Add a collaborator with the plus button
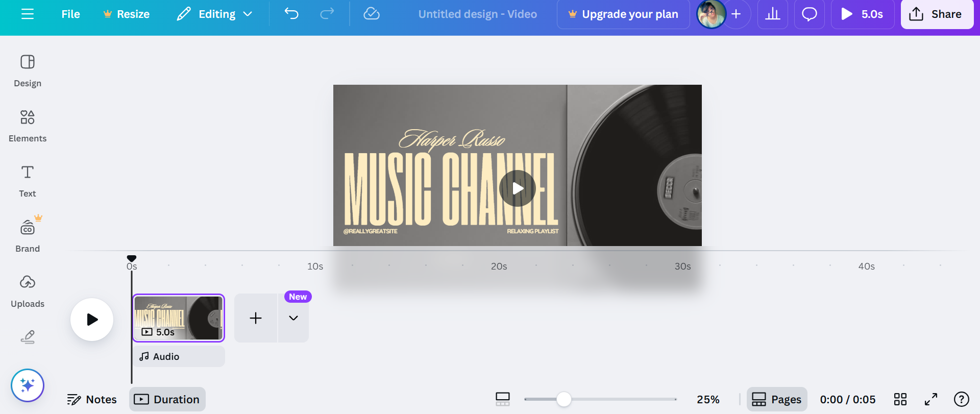The image size is (980, 414). coord(737,14)
